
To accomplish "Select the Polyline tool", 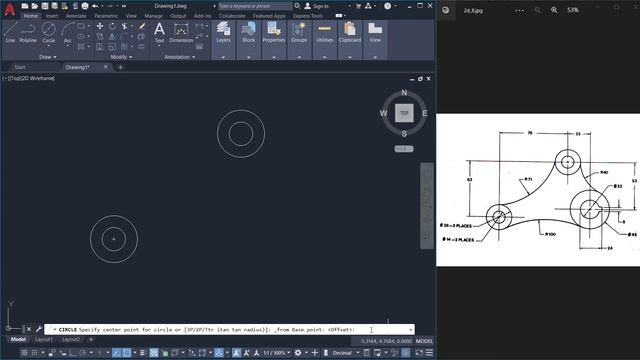I will click(x=28, y=33).
